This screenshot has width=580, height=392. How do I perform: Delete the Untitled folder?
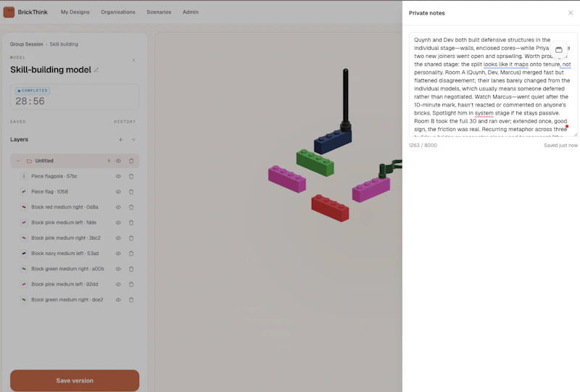[x=131, y=161]
